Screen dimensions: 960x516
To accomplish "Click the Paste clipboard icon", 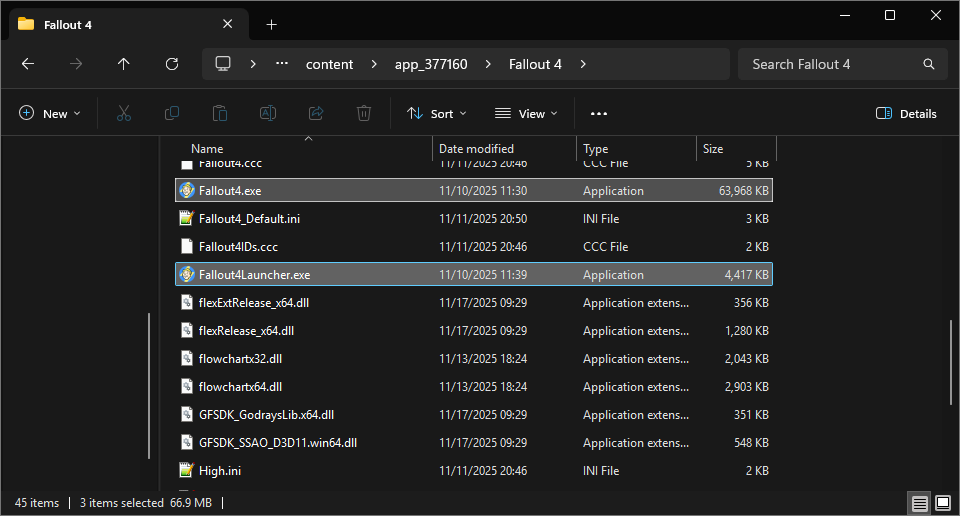I will (x=220, y=114).
